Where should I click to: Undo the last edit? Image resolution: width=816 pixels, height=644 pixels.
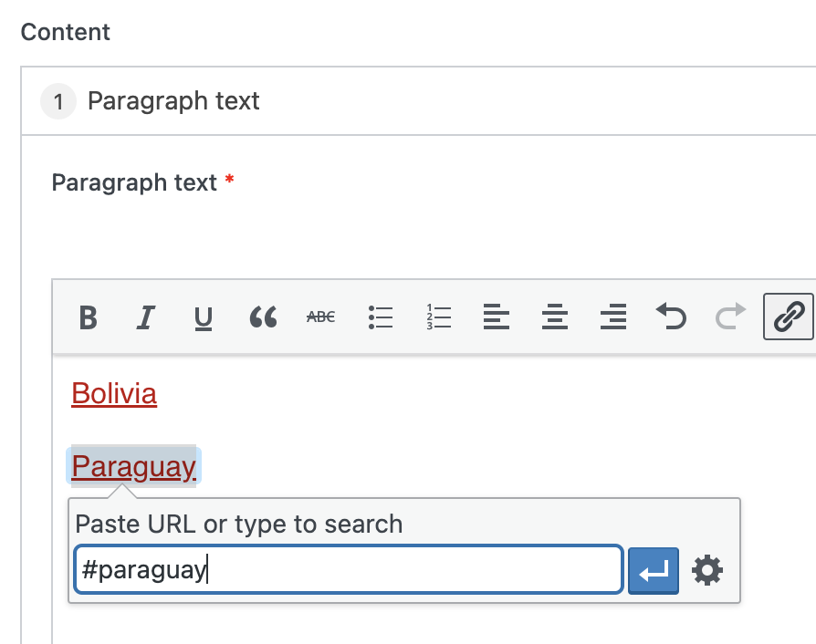coord(671,317)
